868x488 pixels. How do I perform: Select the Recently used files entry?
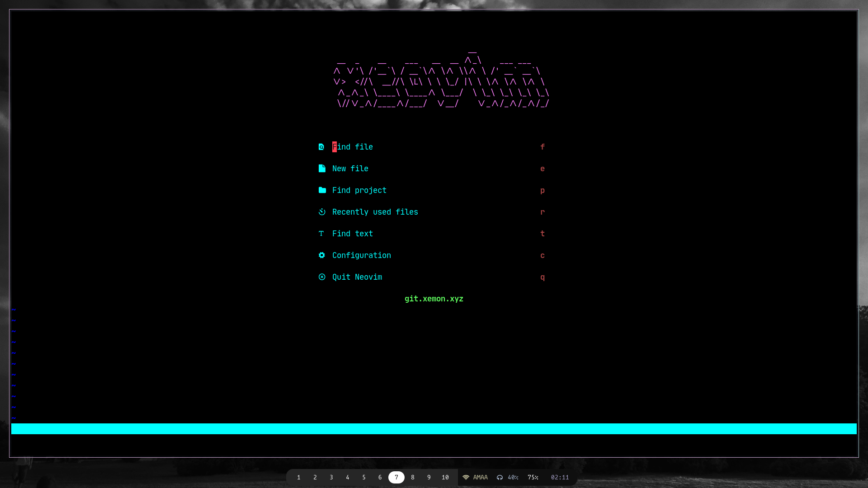point(375,212)
